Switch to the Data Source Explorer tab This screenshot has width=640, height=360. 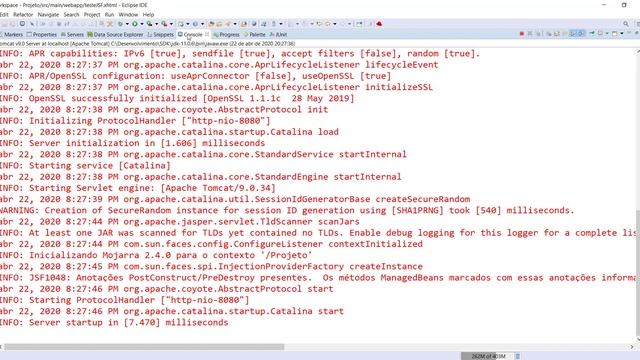[x=115, y=35]
